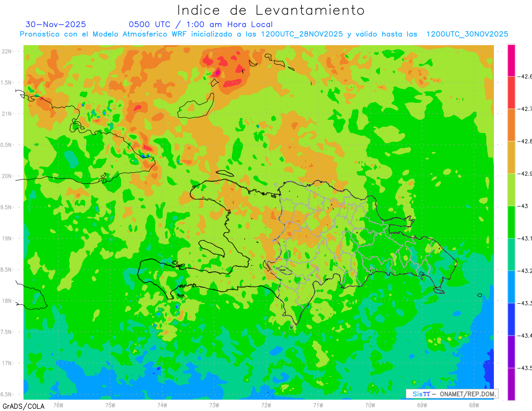Click the "73W" longitude label
Viewport: 532px width, 411px height.
tap(214, 404)
